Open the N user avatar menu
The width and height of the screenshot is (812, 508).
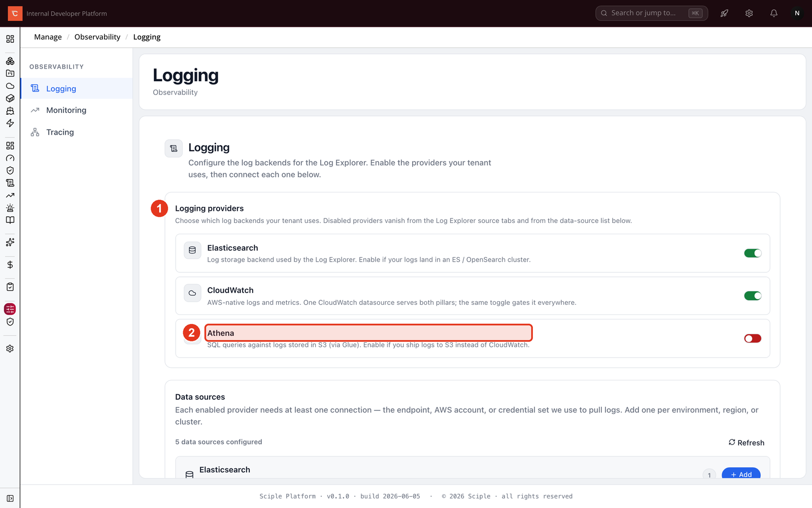(797, 13)
